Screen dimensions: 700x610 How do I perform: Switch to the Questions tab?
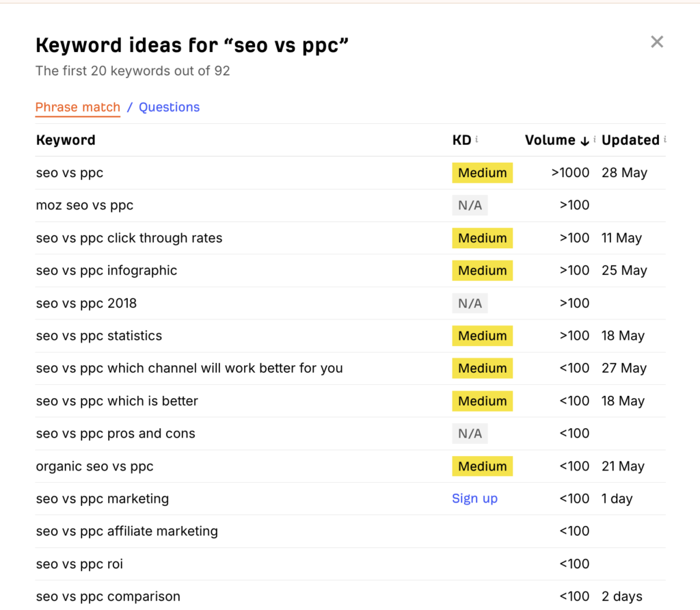point(170,107)
